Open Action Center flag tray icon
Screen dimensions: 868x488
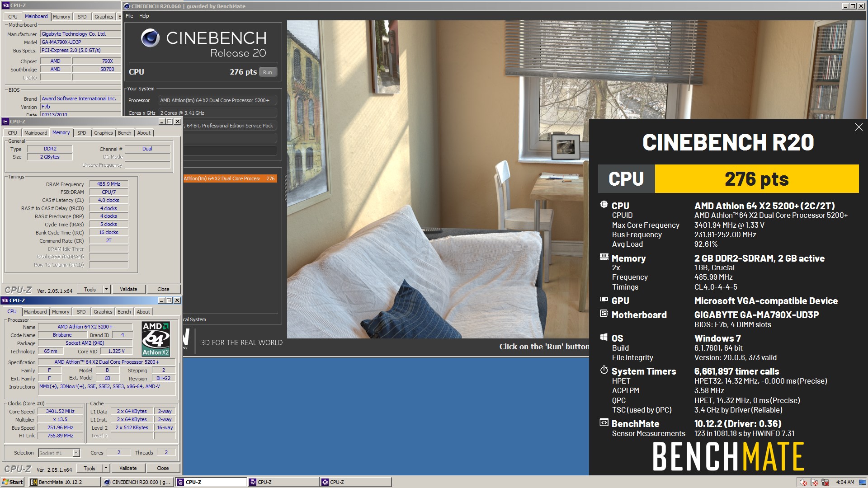[x=814, y=482]
